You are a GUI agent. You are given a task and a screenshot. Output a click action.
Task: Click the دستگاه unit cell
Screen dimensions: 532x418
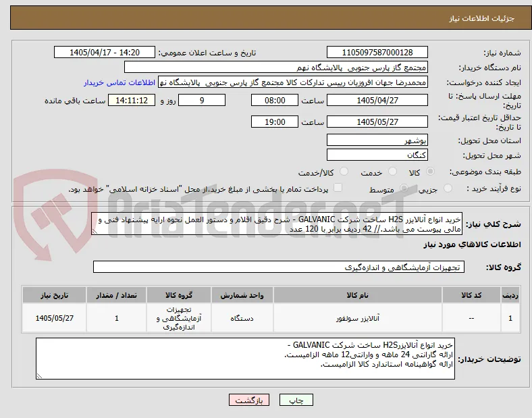point(242,318)
